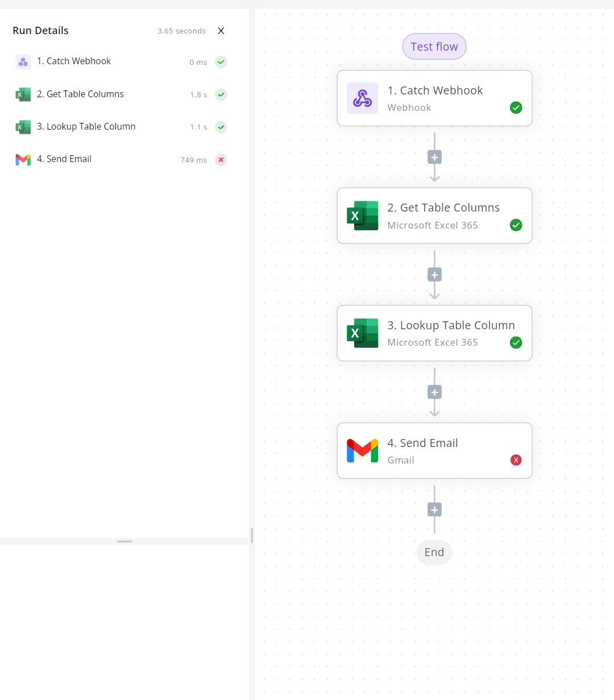Click Excel icon beside Get Table Columns in list
The image size is (614, 700).
point(23,94)
